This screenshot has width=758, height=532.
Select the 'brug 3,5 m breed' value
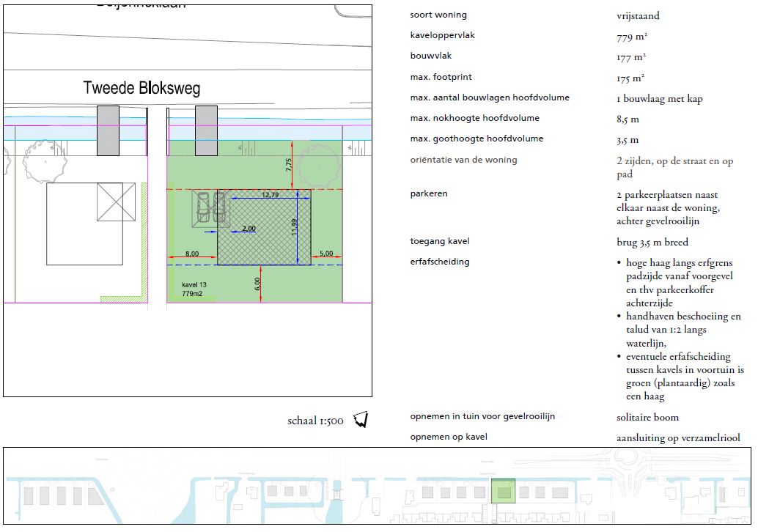[x=652, y=243]
